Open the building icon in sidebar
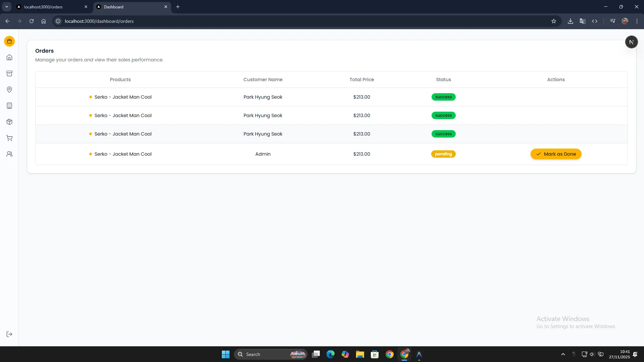This screenshot has width=644, height=362. point(9,106)
